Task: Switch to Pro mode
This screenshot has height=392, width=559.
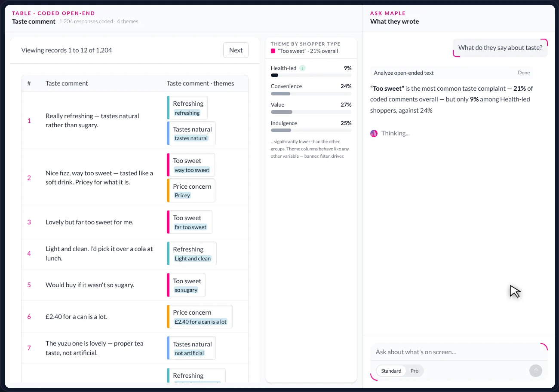Action: click(x=414, y=371)
